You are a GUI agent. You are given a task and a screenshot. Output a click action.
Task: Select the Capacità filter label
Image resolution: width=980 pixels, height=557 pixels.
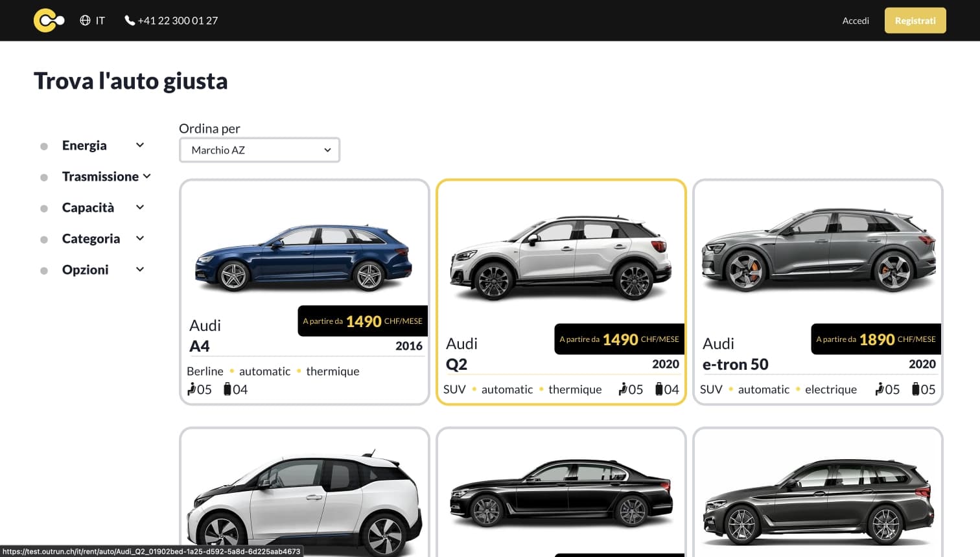click(88, 208)
